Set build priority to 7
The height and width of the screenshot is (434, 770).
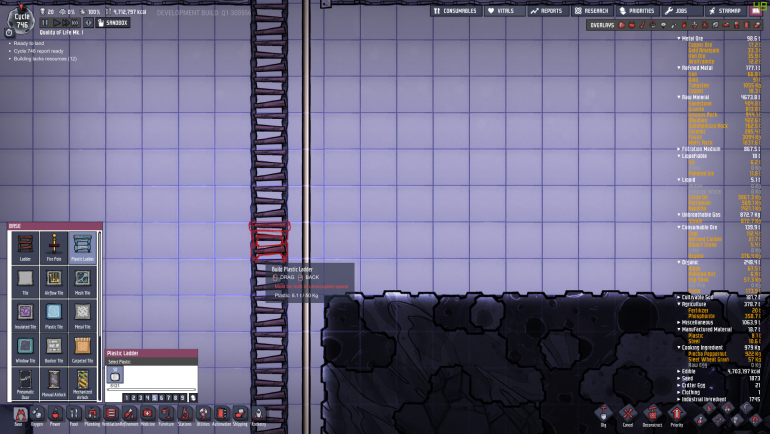point(168,398)
